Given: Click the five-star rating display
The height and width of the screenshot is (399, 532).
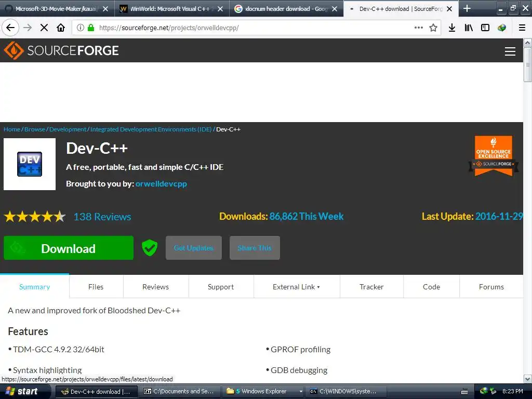Looking at the screenshot, I should (x=35, y=216).
